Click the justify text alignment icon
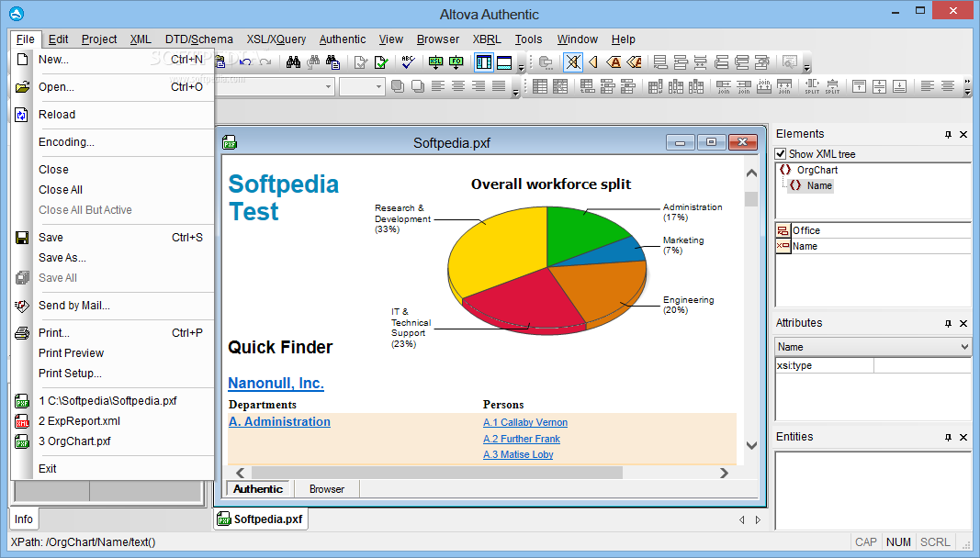 pos(498,86)
